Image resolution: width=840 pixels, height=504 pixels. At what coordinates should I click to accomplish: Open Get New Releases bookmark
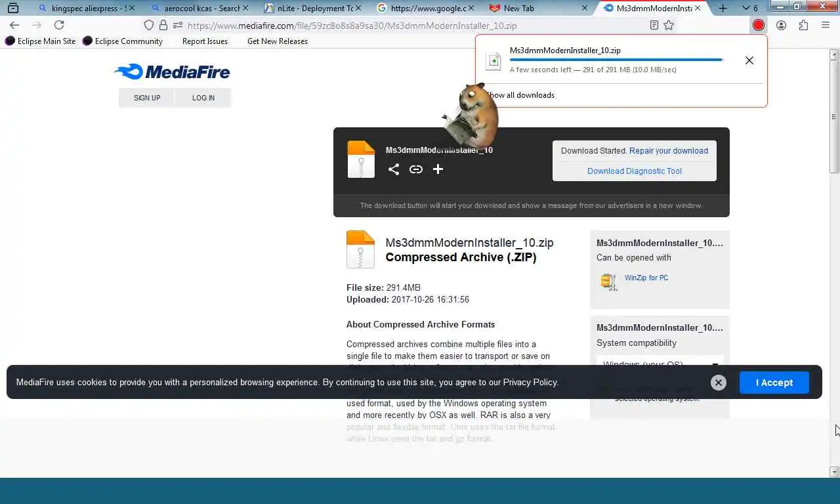tap(277, 41)
